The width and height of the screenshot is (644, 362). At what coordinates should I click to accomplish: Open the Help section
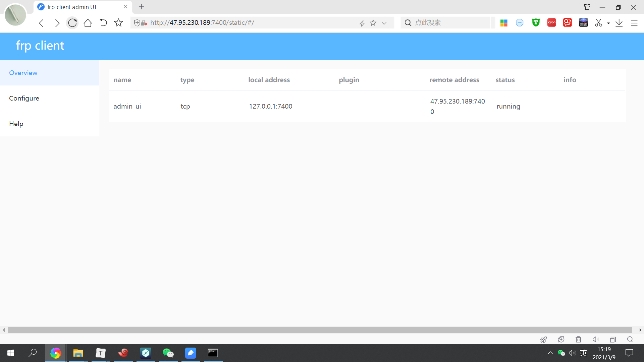[16, 124]
